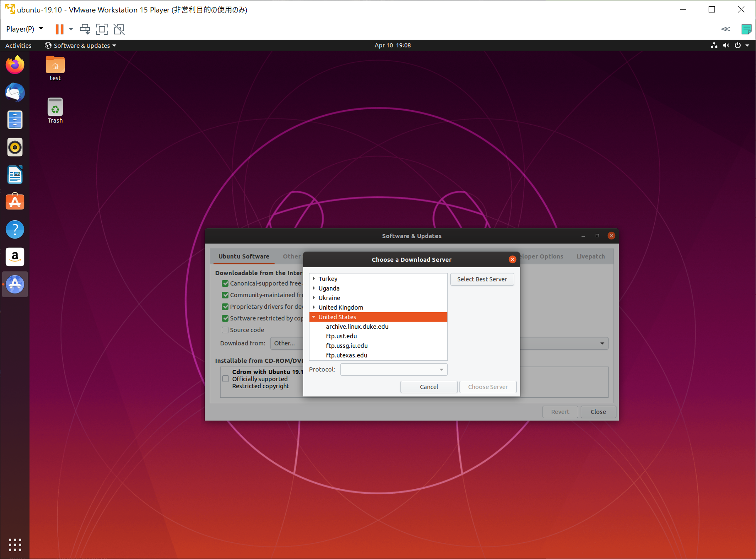Image resolution: width=756 pixels, height=559 pixels.
Task: Launch LibreOffice Writer from the dock
Action: click(15, 175)
